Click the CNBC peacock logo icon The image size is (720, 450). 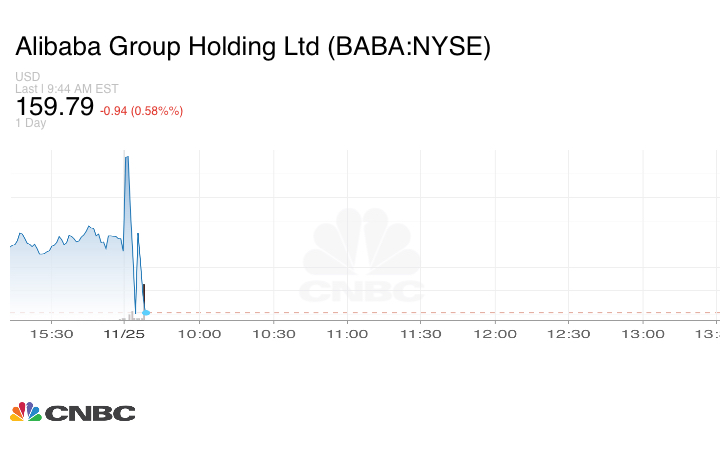pyautogui.click(x=25, y=412)
